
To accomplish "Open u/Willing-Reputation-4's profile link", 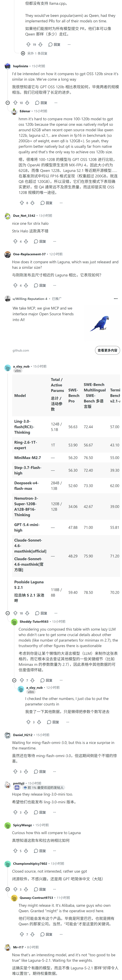I will click(x=30, y=299).
